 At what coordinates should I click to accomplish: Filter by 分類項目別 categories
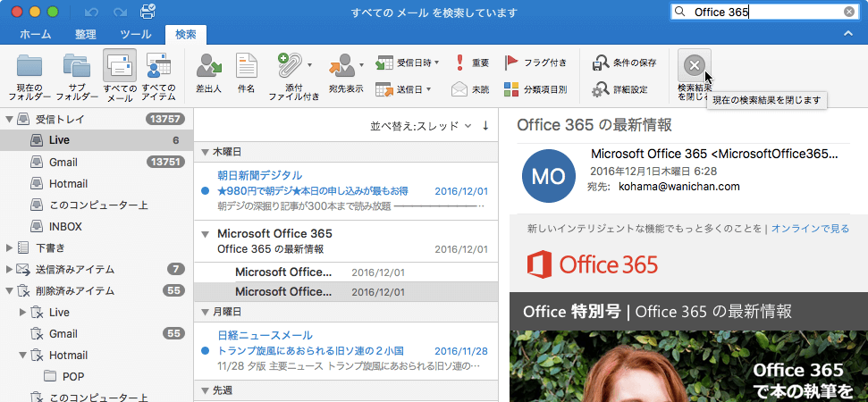coord(535,89)
